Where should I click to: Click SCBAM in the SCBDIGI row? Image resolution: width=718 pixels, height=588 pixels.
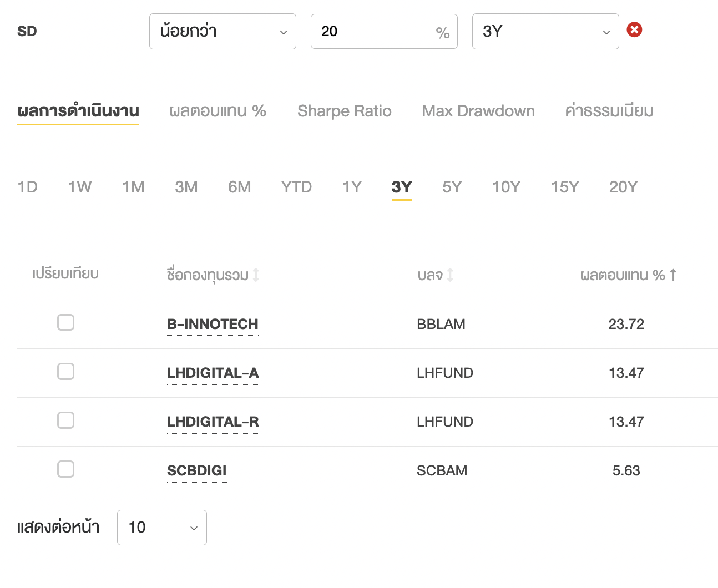click(442, 470)
